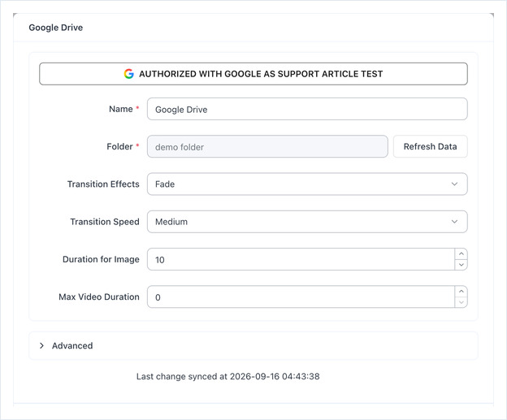Click the Refresh Data button

430,146
